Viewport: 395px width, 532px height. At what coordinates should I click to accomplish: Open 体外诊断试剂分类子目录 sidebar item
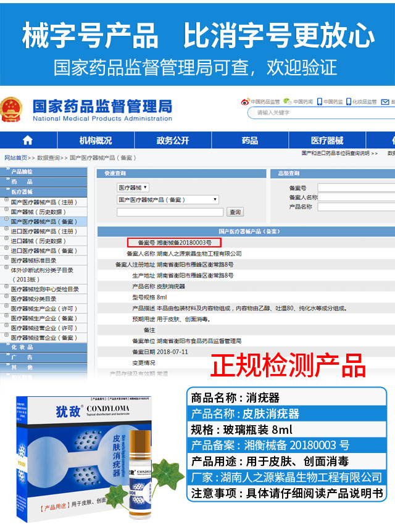42,270
